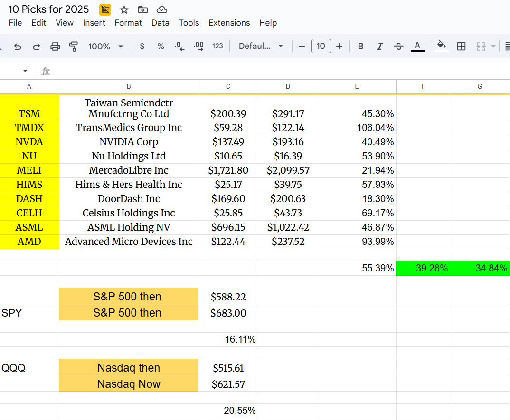This screenshot has width=510, height=420.
Task: Select the $1,721.80 MELI price cell
Action: [x=228, y=170]
